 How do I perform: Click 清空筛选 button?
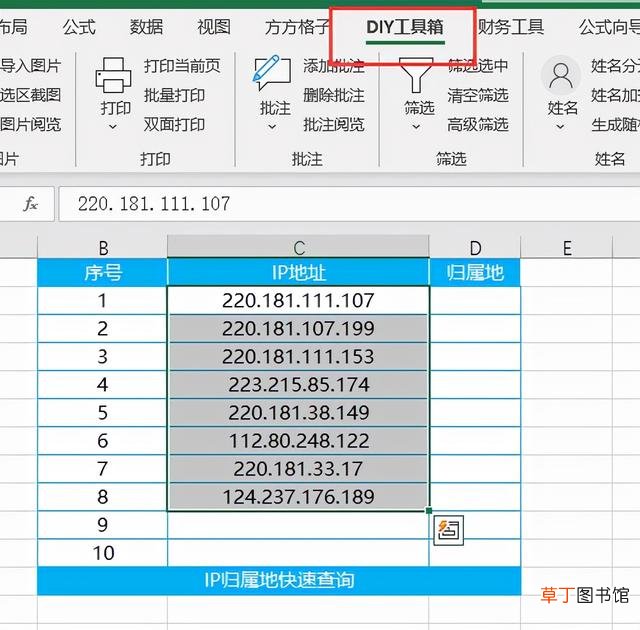click(x=478, y=95)
